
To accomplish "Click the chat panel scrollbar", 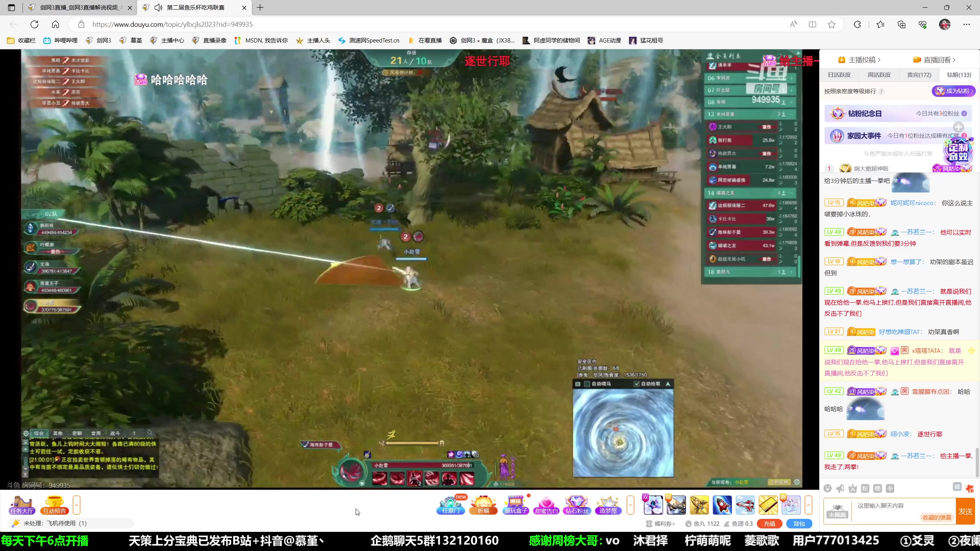I will (x=977, y=462).
